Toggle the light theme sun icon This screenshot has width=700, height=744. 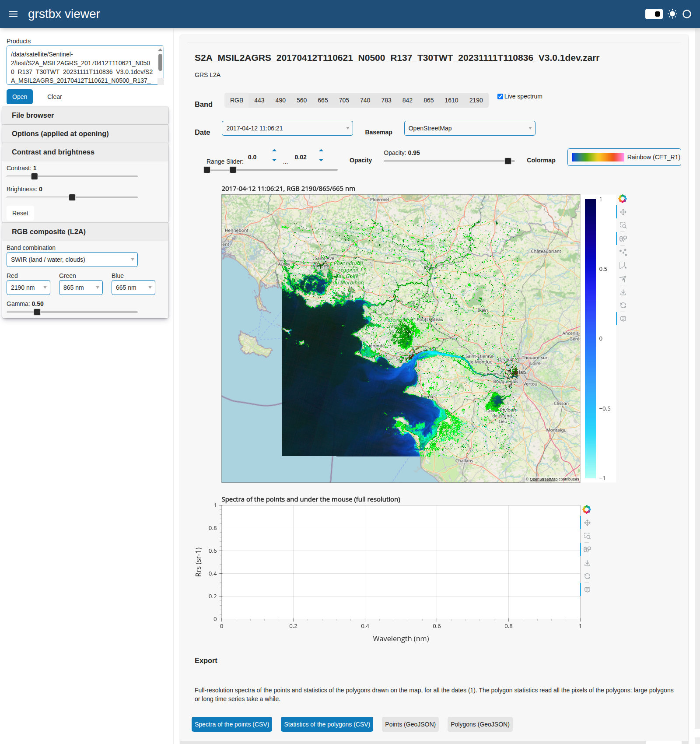[672, 14]
